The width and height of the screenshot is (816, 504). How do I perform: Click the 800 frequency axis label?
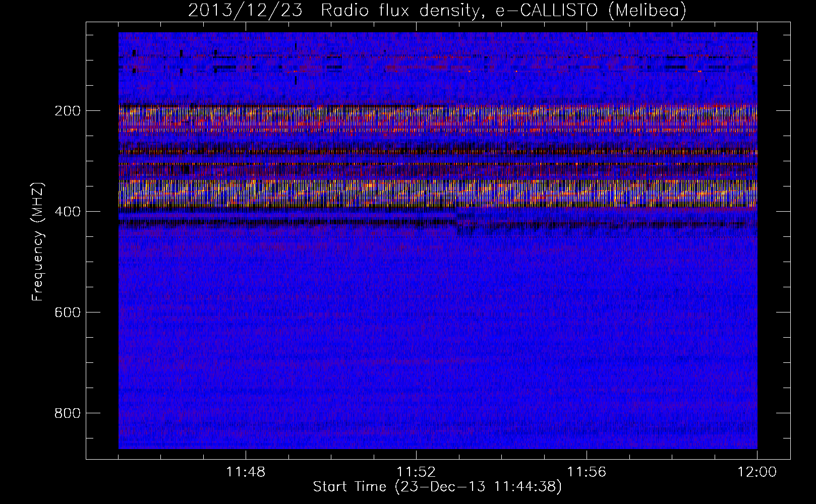pos(67,413)
